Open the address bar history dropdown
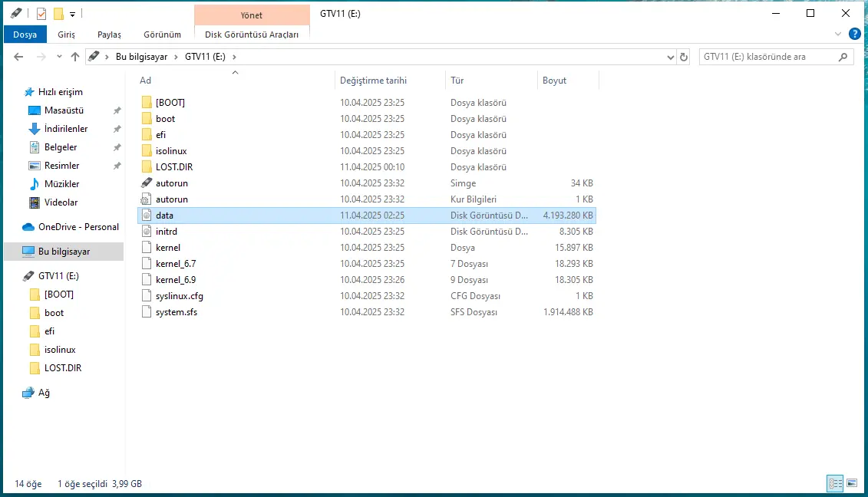The height and width of the screenshot is (497, 868). 670,57
